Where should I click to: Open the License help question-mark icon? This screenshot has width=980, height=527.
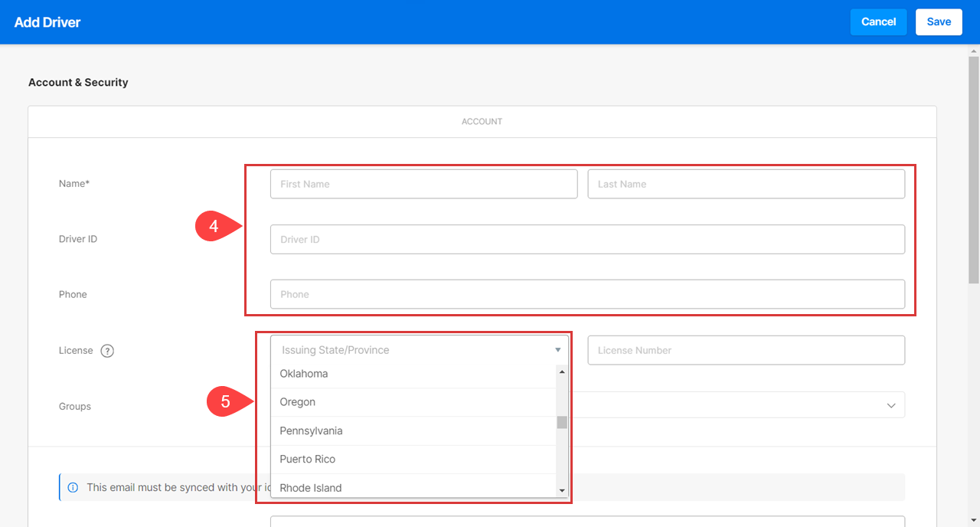pyautogui.click(x=107, y=351)
